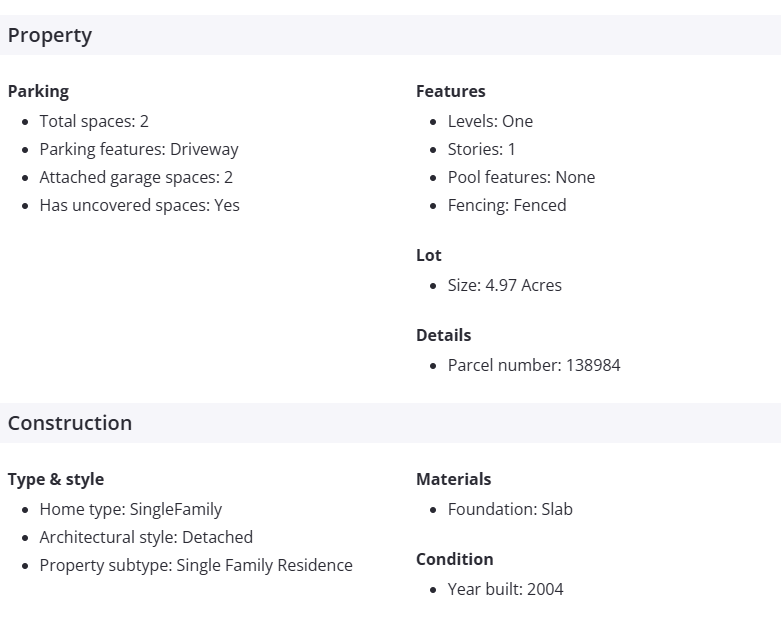The height and width of the screenshot is (619, 781).
Task: Select Parking features: Driveway text
Action: tap(139, 149)
